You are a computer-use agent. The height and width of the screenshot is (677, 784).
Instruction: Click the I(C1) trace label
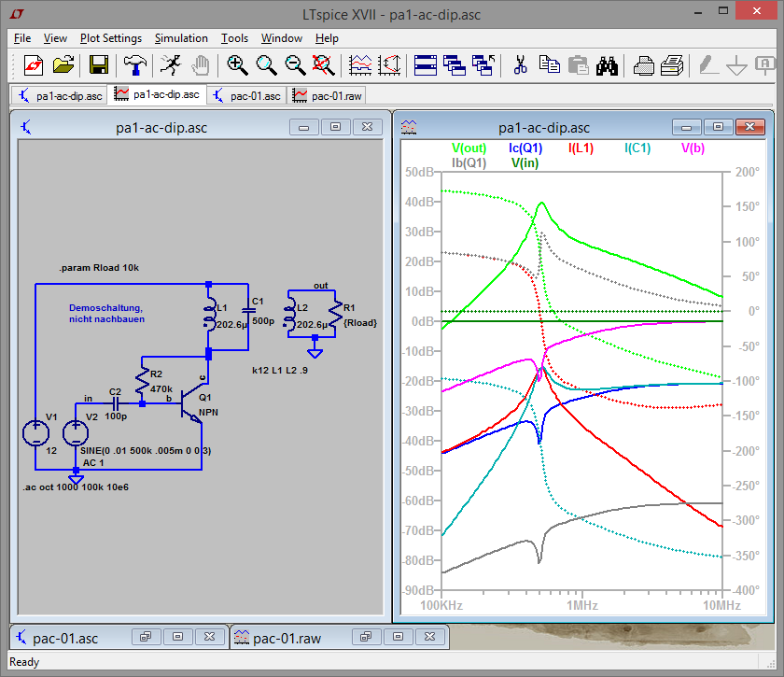637,148
